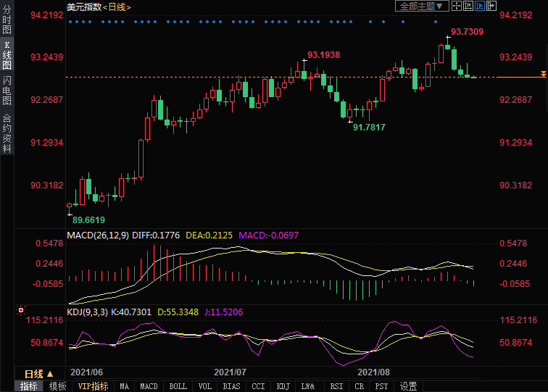The height and width of the screenshot is (392, 548).
Task: Expand the 日线 period selector
Action: 38,374
